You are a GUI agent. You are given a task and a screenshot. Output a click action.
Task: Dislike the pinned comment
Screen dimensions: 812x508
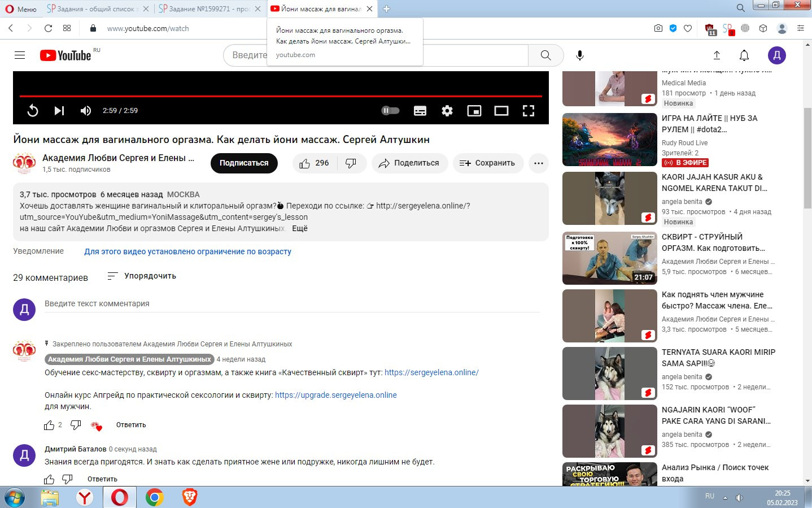[x=76, y=425]
